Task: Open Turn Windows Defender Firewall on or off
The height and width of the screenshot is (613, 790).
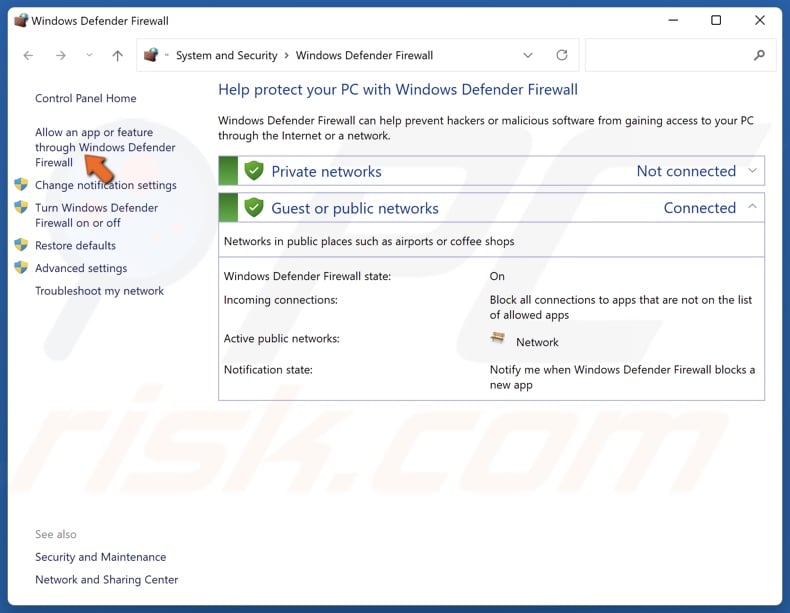Action: pyautogui.click(x=96, y=215)
